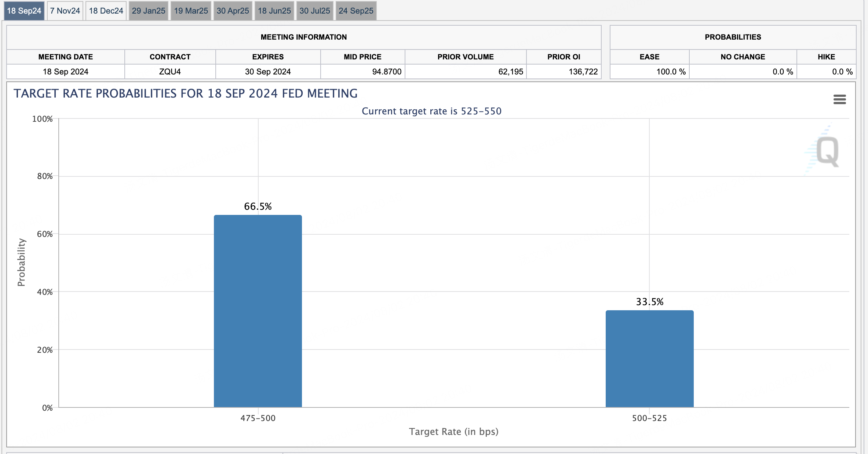Open the 18 Dec24 meeting tab
The image size is (868, 454).
(x=106, y=11)
